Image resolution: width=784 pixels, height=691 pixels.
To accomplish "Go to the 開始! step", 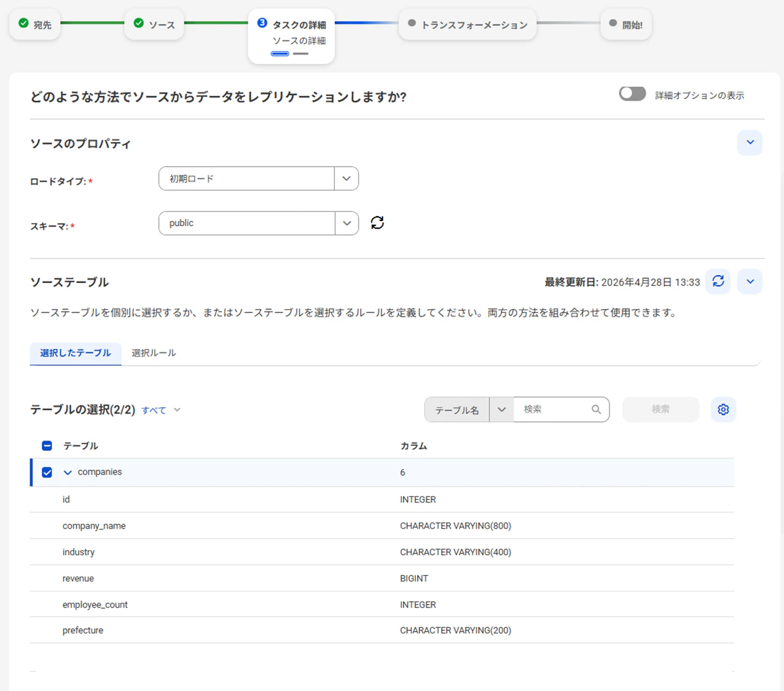I will point(625,25).
